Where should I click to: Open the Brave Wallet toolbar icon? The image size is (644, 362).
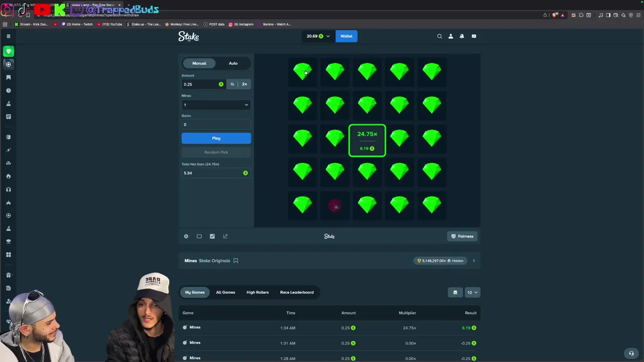pos(616,15)
